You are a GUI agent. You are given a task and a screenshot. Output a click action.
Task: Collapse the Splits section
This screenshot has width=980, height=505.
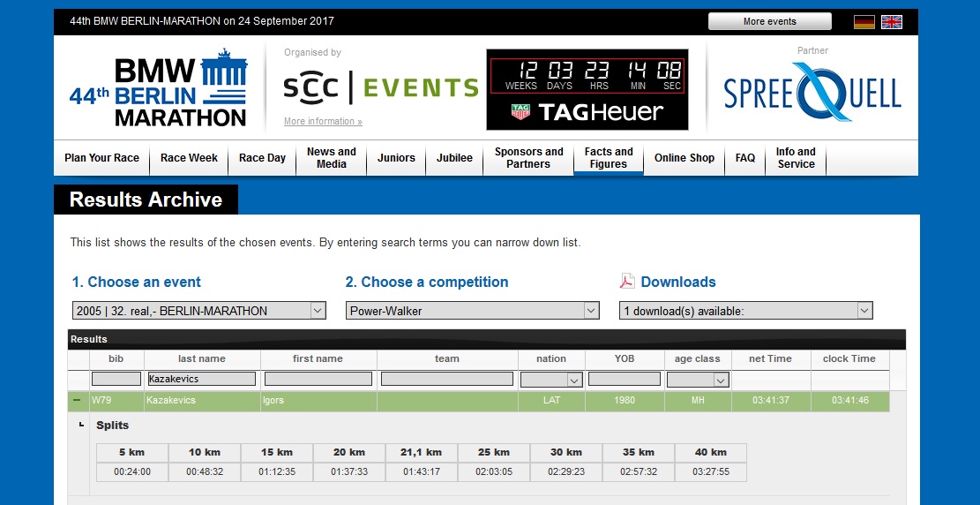coord(81,425)
